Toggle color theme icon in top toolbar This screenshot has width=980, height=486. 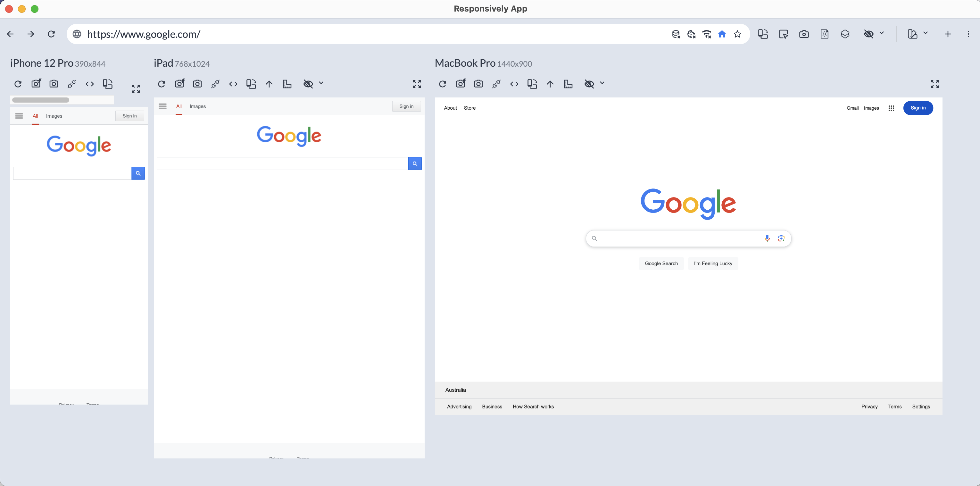(825, 34)
